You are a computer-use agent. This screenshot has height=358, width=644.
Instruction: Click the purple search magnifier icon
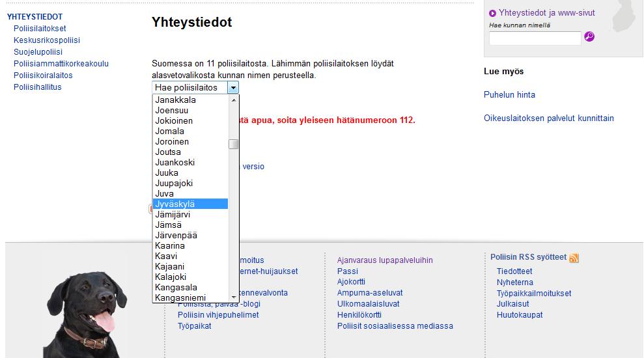tap(589, 36)
